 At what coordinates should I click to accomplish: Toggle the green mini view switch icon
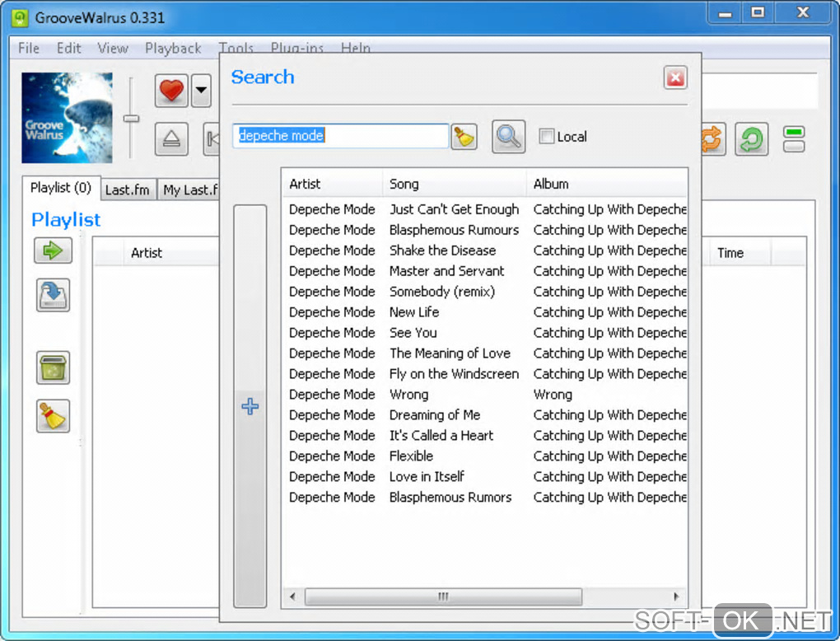794,138
